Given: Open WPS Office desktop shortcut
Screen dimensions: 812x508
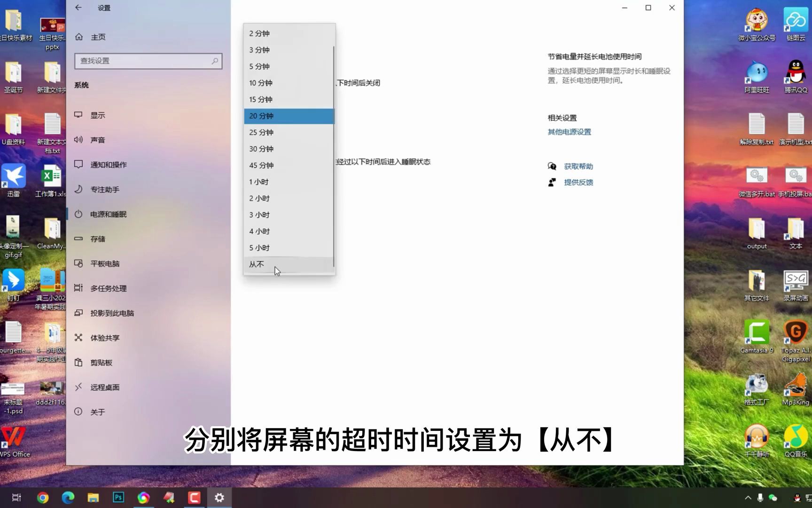Looking at the screenshot, I should pos(14,442).
